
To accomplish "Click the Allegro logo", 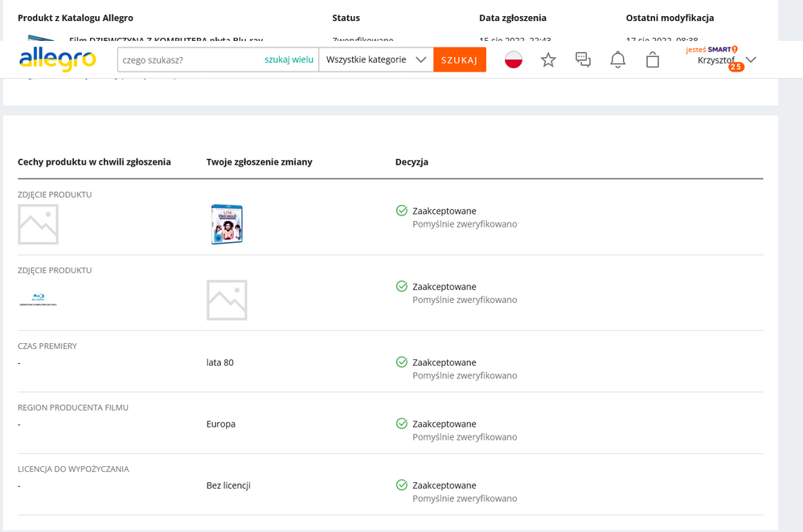I will (56, 58).
